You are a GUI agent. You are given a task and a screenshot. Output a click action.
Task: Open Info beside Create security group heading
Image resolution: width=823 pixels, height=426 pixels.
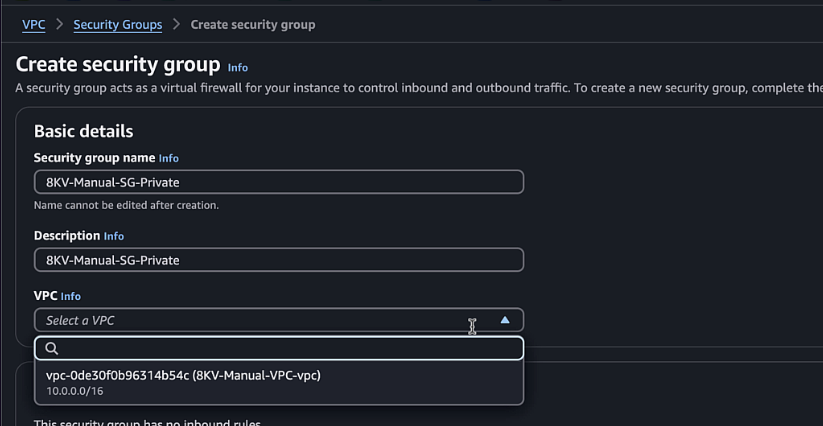[x=237, y=68]
